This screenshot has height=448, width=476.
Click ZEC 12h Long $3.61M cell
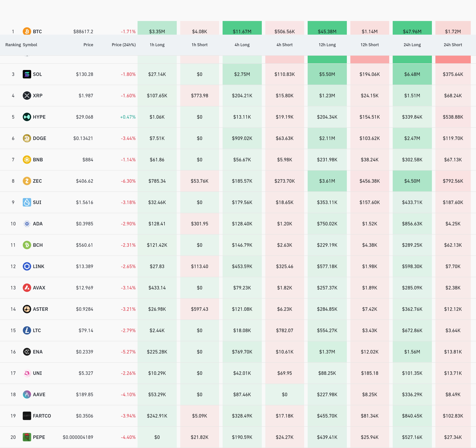pos(327,181)
